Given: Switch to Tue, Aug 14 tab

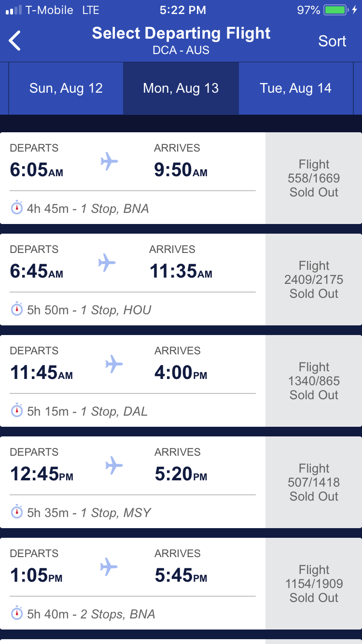Looking at the screenshot, I should point(295,88).
